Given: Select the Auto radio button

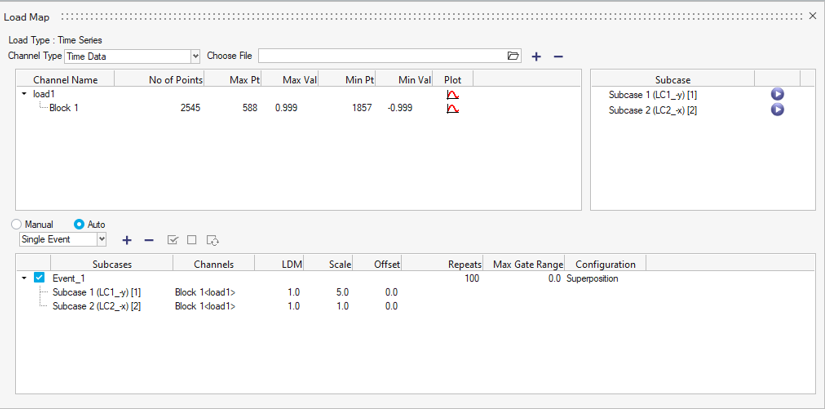Looking at the screenshot, I should (79, 225).
